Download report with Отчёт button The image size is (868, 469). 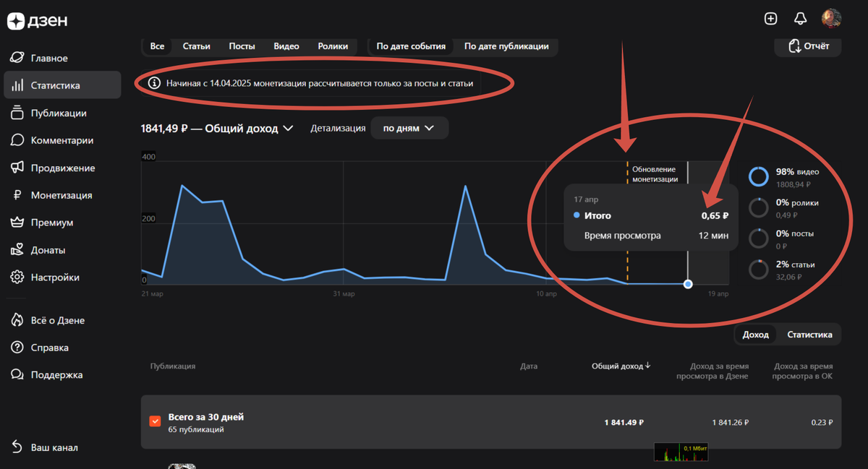807,46
